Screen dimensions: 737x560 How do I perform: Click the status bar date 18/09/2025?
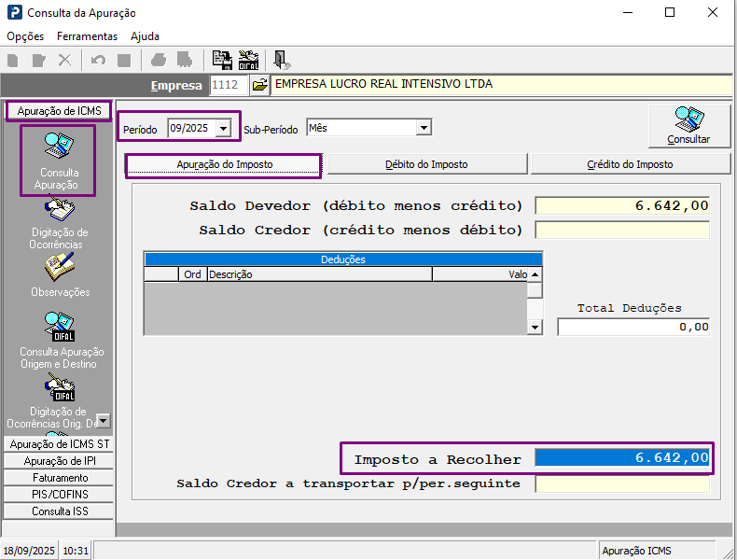[29, 551]
